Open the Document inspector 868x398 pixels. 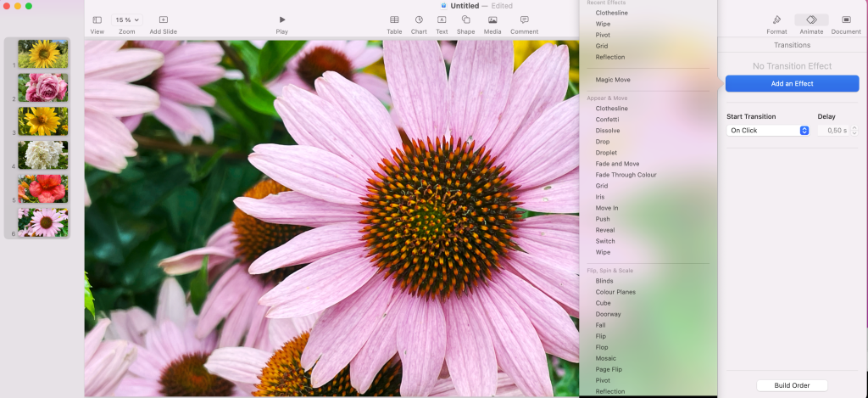click(846, 20)
